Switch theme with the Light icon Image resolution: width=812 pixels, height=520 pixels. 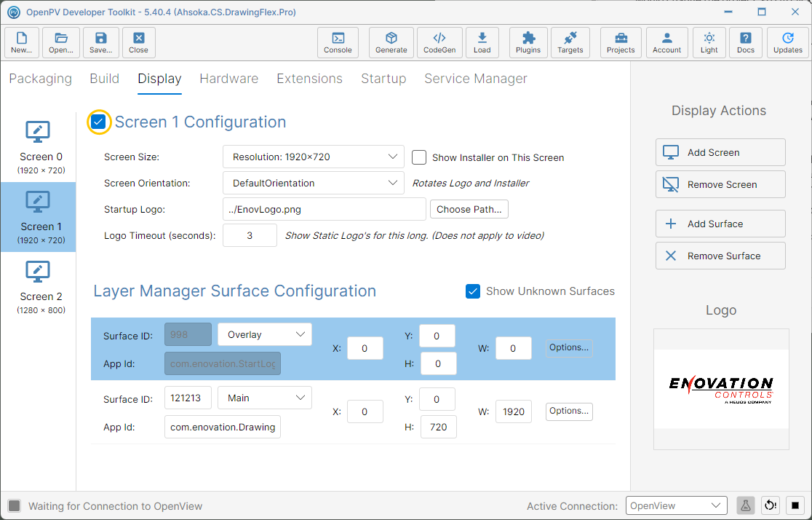(709, 42)
